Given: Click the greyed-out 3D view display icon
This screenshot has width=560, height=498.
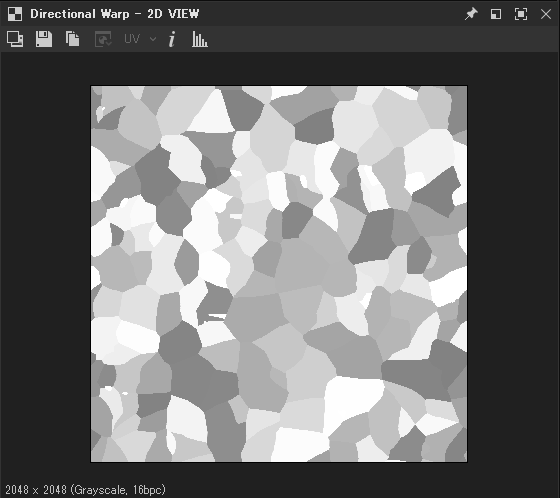Looking at the screenshot, I should click(x=103, y=39).
